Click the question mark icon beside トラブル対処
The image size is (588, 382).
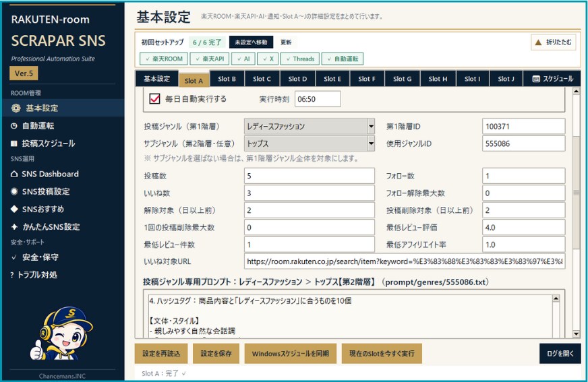click(x=12, y=275)
